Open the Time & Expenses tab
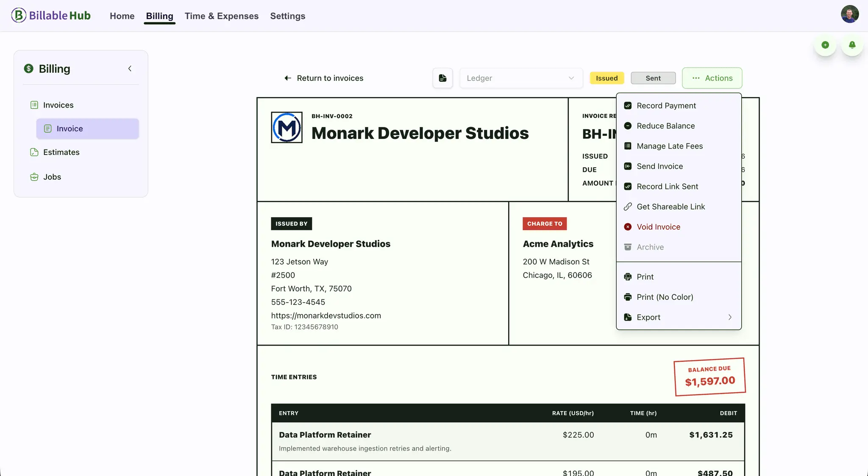This screenshot has height=476, width=868. [x=222, y=16]
